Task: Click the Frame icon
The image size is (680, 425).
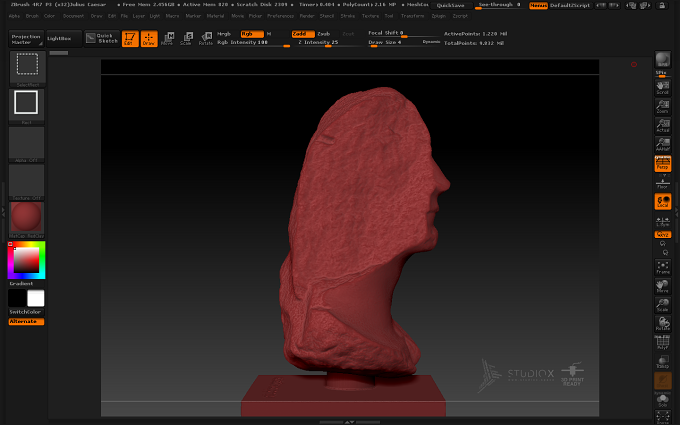Action: 663,267
